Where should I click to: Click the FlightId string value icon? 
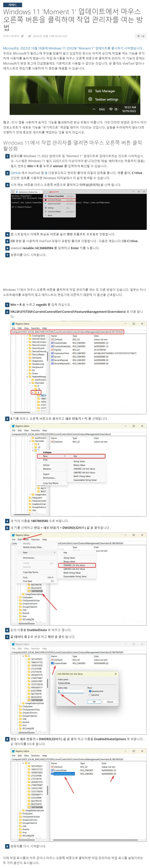point(52,350)
